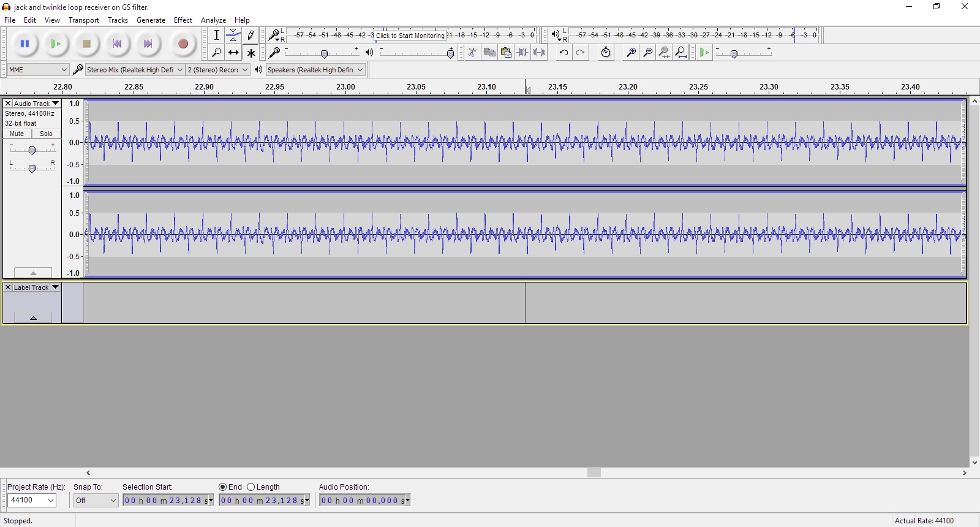Click the Record button
This screenshot has width=980, height=527.
(x=183, y=44)
